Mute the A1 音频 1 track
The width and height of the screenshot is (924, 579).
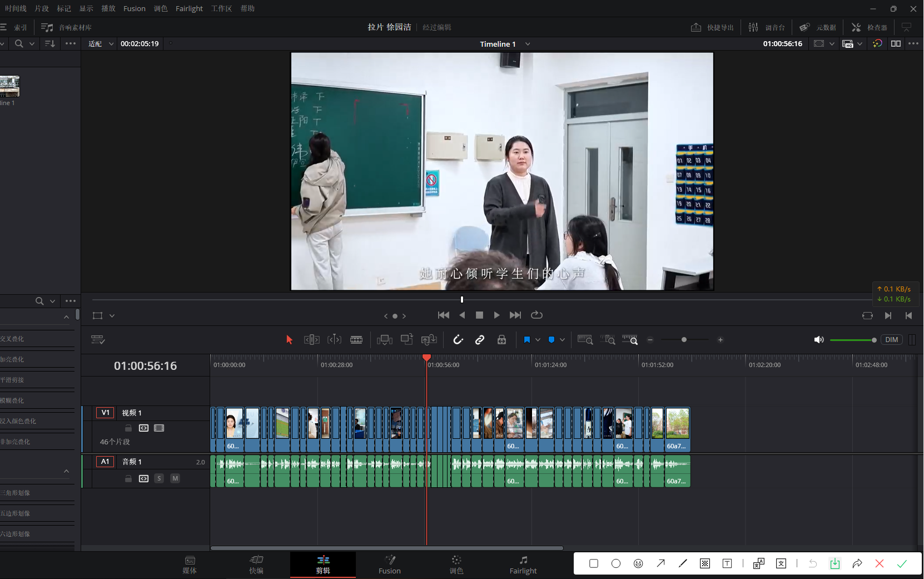coord(175,478)
